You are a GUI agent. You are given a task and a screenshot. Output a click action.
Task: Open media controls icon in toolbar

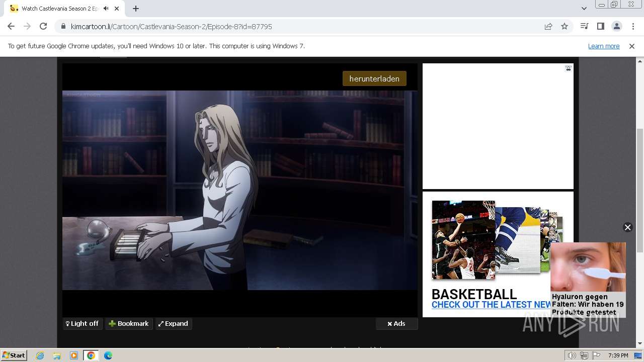[584, 26]
